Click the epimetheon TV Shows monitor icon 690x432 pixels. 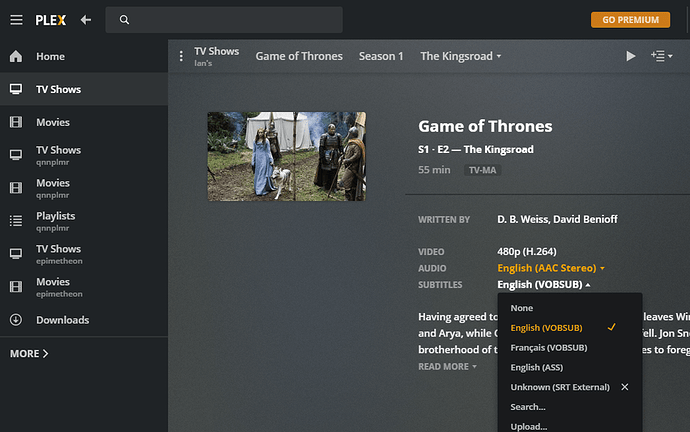pyautogui.click(x=16, y=254)
